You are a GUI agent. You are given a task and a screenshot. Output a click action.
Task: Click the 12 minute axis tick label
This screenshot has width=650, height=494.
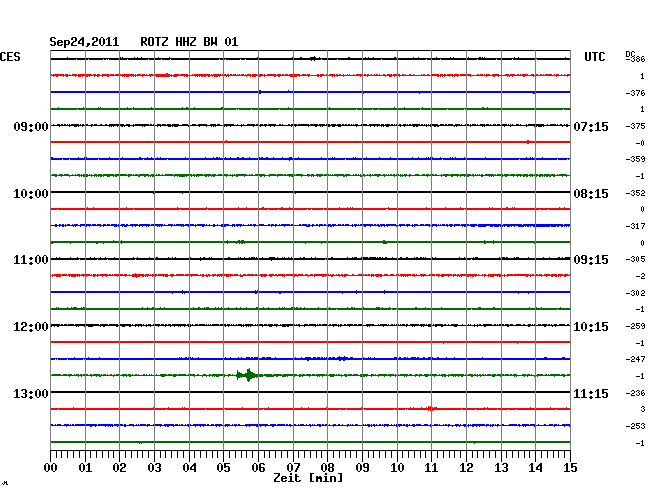466,468
